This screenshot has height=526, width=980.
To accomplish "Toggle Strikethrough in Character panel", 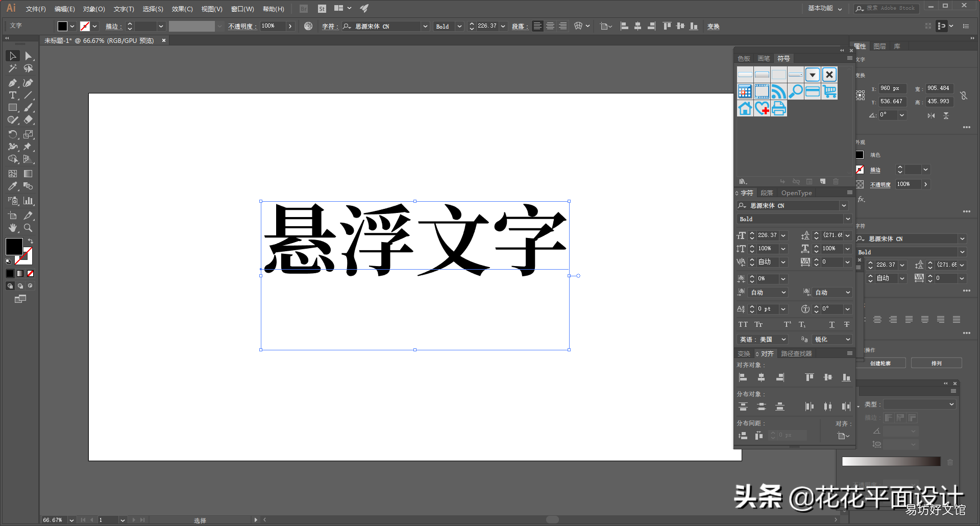I will [x=847, y=324].
